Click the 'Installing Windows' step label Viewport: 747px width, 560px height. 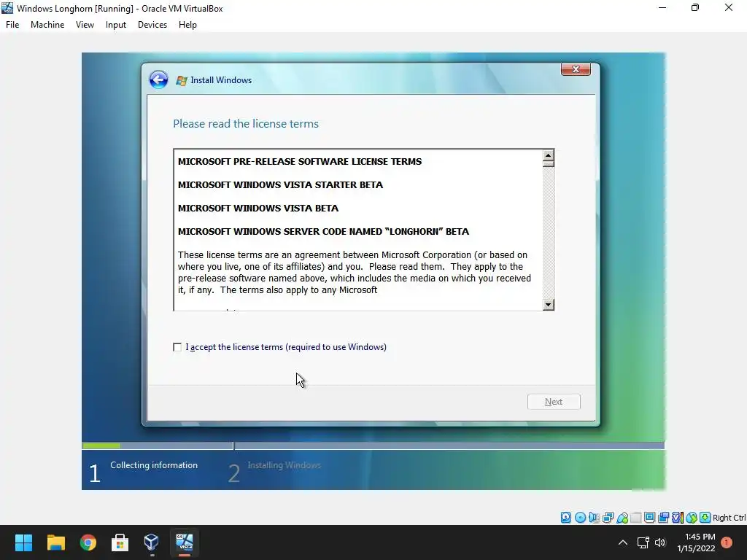click(x=284, y=465)
